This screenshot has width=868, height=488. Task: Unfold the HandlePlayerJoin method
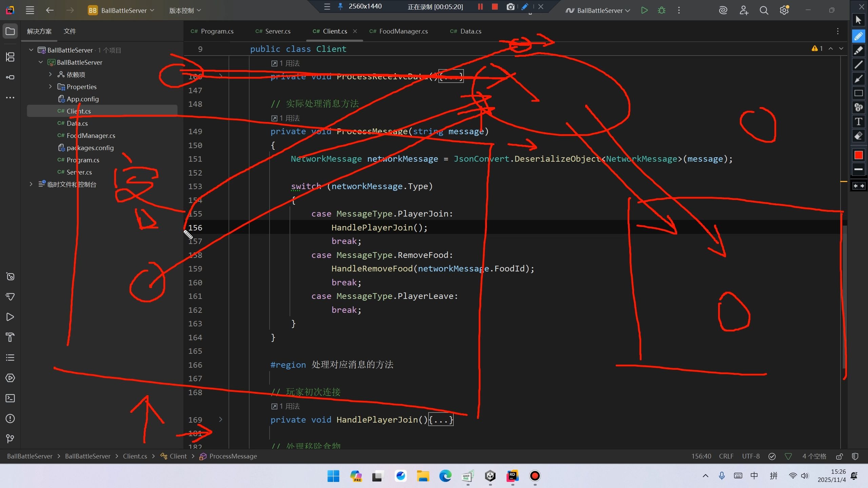click(221, 420)
